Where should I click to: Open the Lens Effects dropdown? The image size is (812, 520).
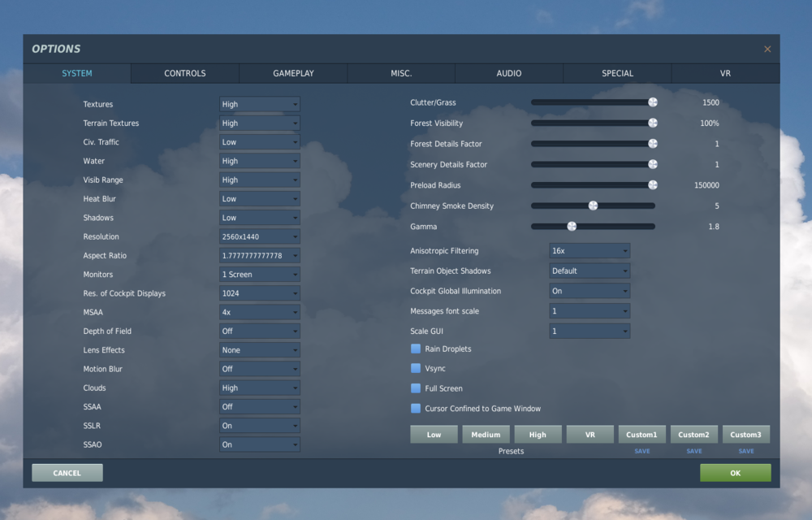coord(259,349)
